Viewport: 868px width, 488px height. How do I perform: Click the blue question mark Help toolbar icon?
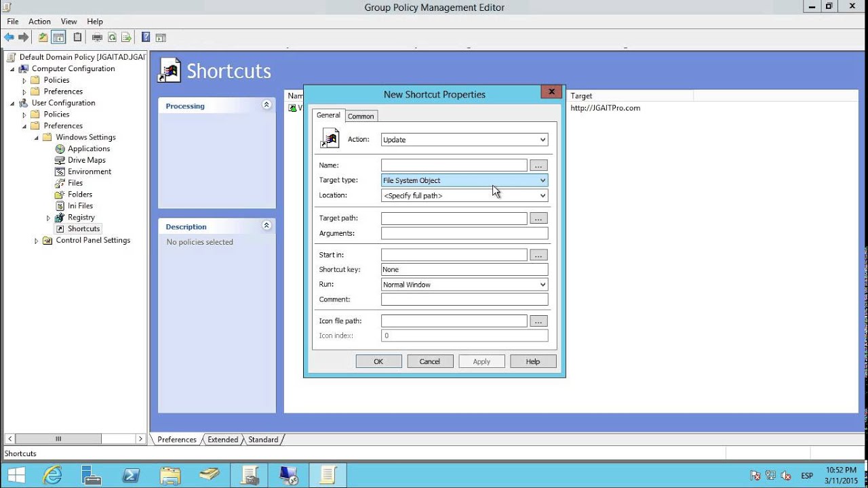tap(146, 37)
